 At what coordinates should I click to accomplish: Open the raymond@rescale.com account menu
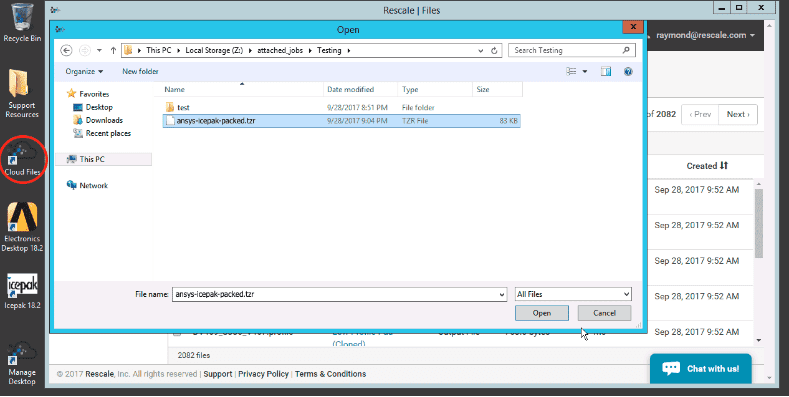tap(705, 35)
